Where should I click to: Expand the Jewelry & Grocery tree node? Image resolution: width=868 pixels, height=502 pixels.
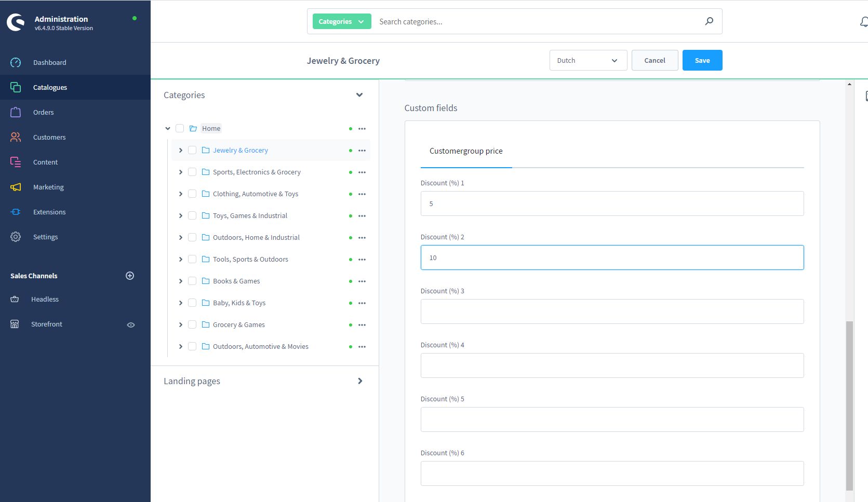coord(180,150)
